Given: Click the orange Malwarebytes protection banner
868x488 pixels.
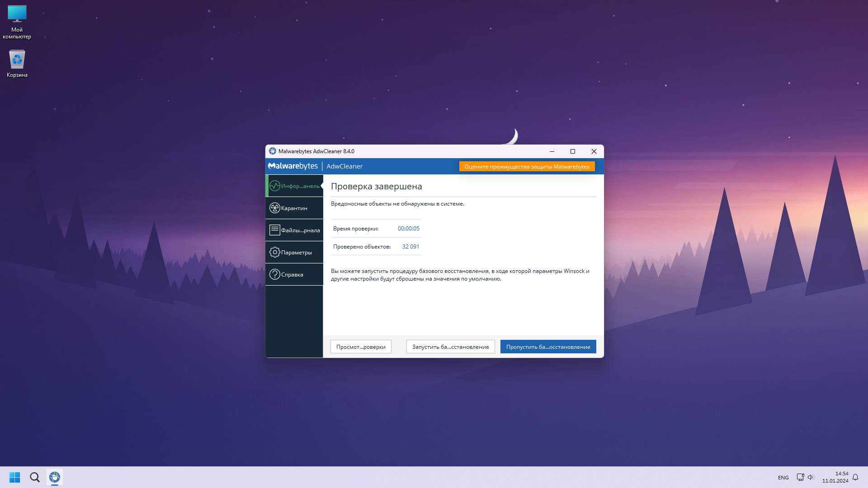Looking at the screenshot, I should point(527,167).
